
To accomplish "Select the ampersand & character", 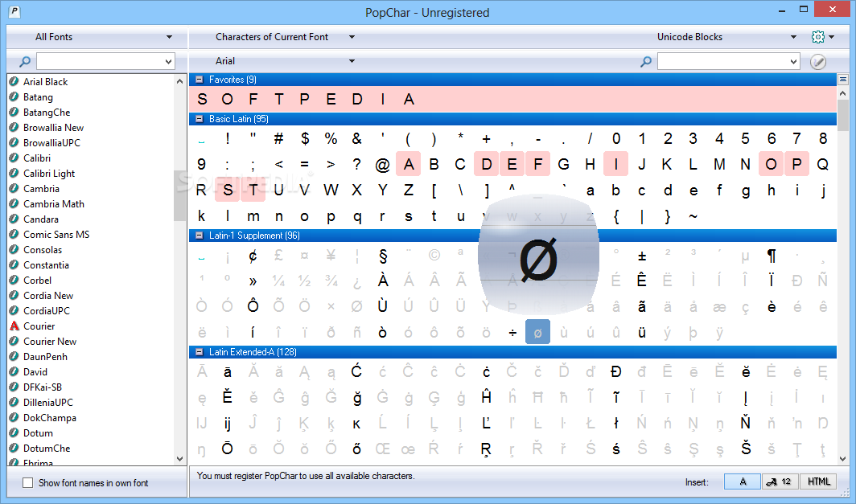I will coord(357,138).
